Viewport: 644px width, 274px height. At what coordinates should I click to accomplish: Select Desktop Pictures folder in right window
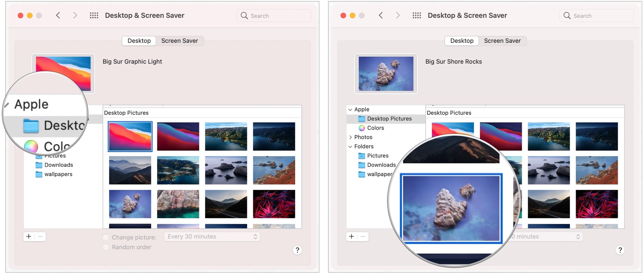[x=386, y=119]
